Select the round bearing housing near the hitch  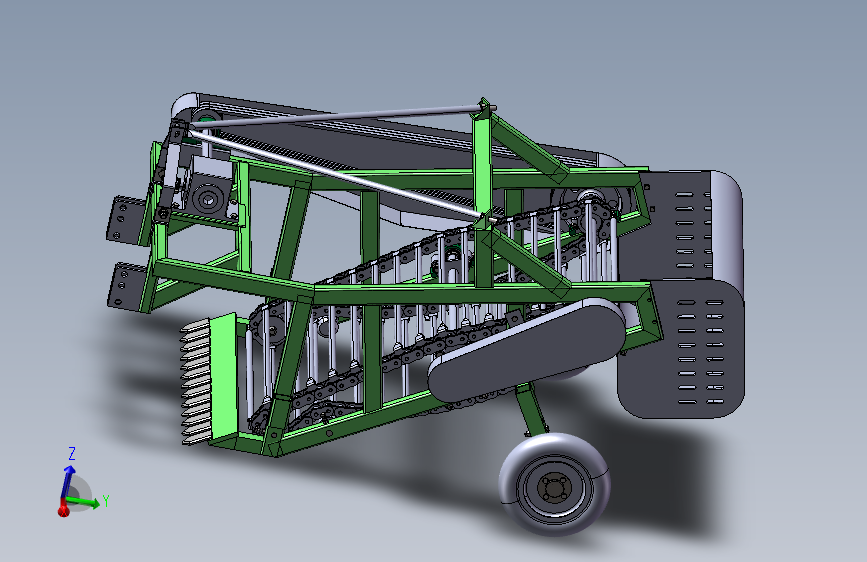209,199
